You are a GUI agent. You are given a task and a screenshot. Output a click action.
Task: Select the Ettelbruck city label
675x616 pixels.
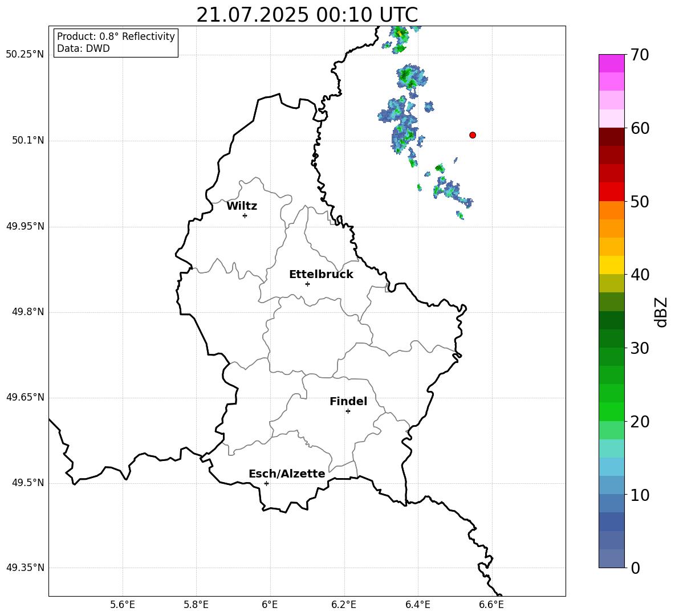pyautogui.click(x=321, y=275)
